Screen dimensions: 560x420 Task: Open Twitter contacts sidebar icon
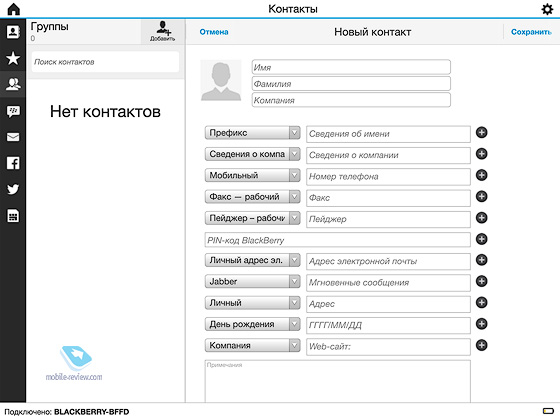click(x=13, y=189)
